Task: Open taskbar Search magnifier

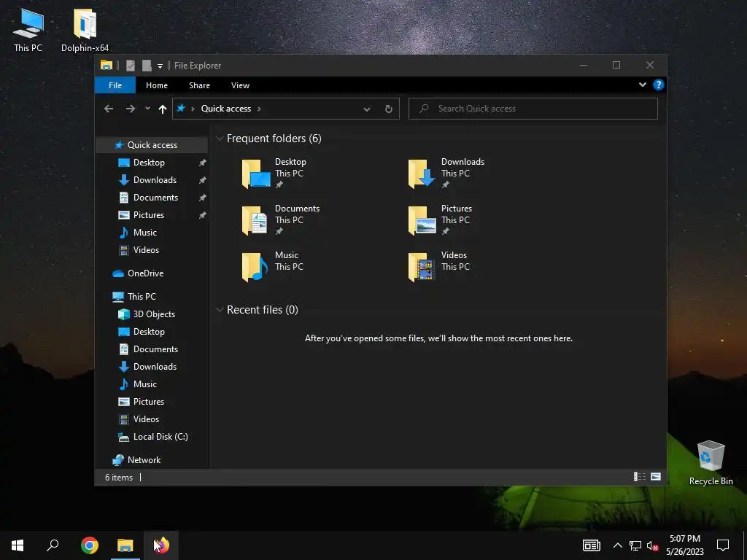Action: (53, 545)
